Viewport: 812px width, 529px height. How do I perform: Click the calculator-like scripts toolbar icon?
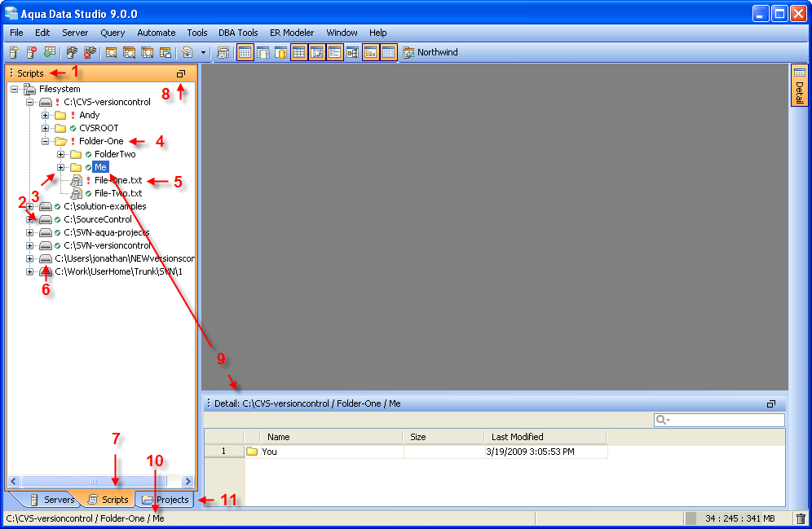pos(223,52)
